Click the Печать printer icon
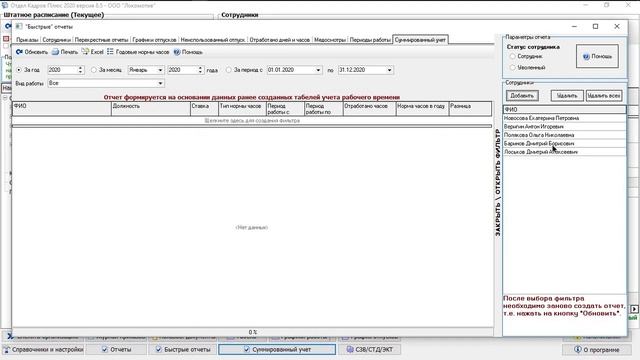The width and height of the screenshot is (640, 360). (x=55, y=52)
